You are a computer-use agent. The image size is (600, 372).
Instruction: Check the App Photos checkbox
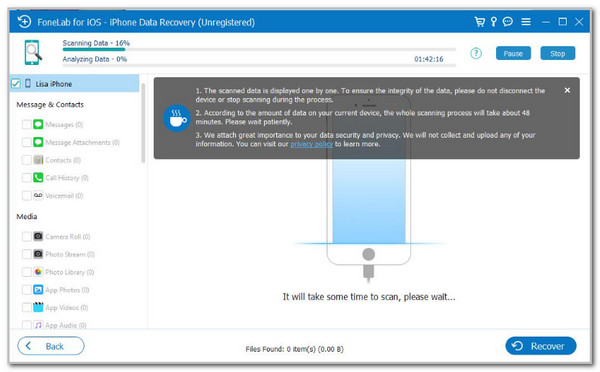26,290
